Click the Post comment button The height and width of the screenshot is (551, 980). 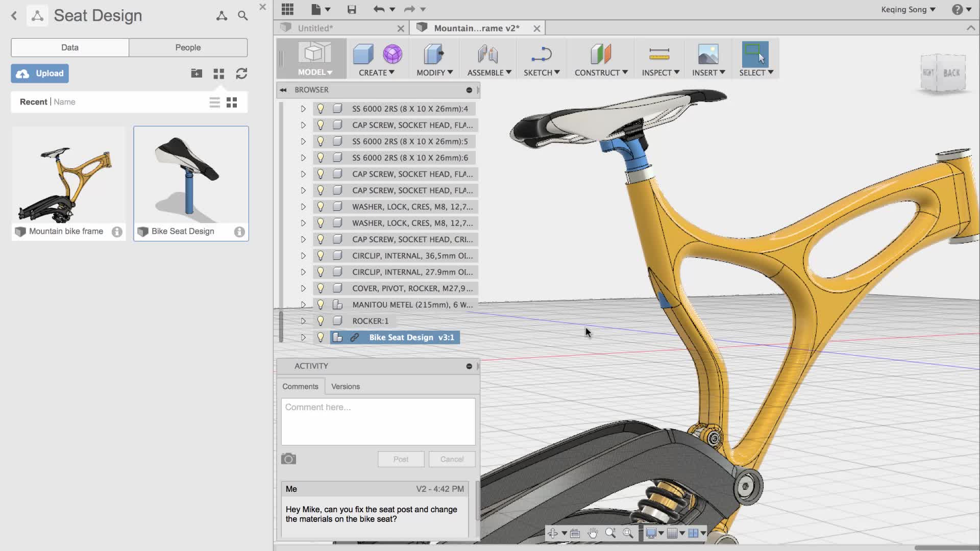401,459
